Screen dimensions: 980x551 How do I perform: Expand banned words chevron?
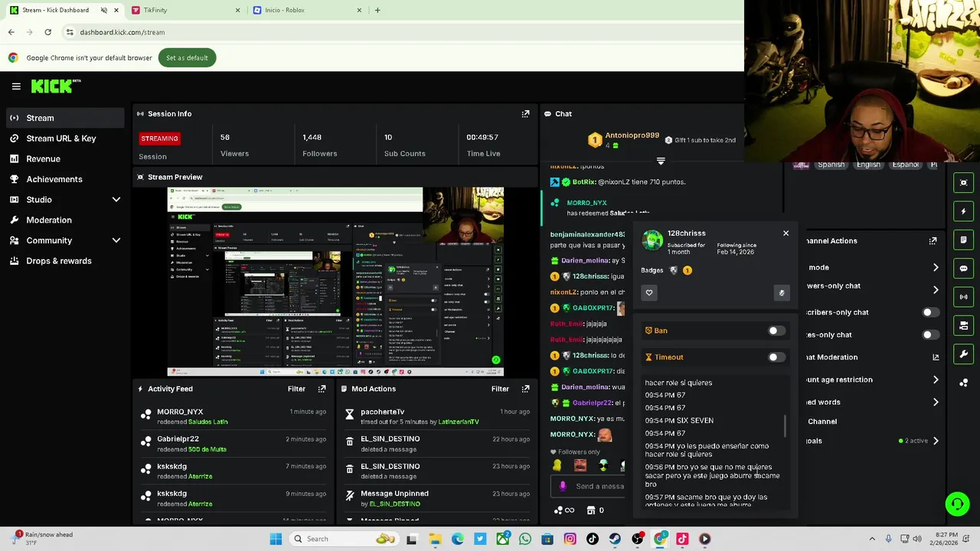tap(936, 402)
